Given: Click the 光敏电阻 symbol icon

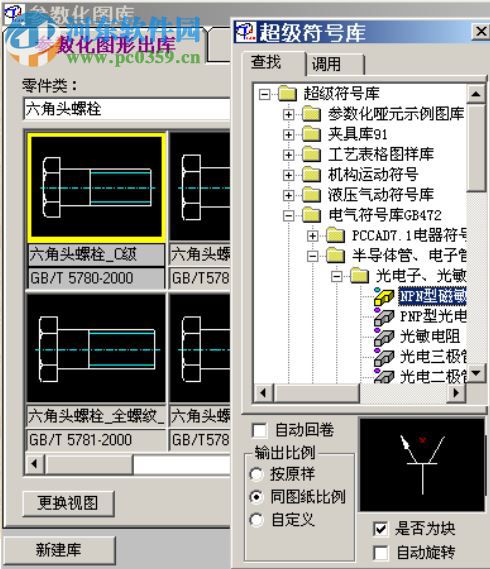Looking at the screenshot, I should tap(384, 337).
